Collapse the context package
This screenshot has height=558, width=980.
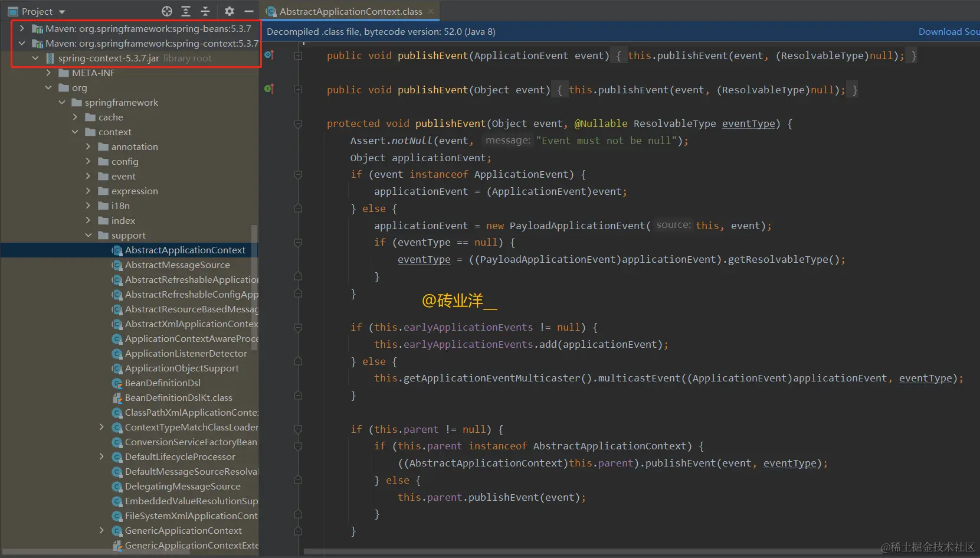(x=75, y=132)
